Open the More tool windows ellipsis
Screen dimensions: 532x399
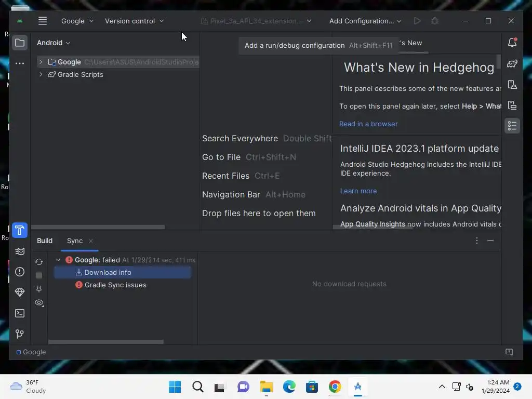coord(20,63)
